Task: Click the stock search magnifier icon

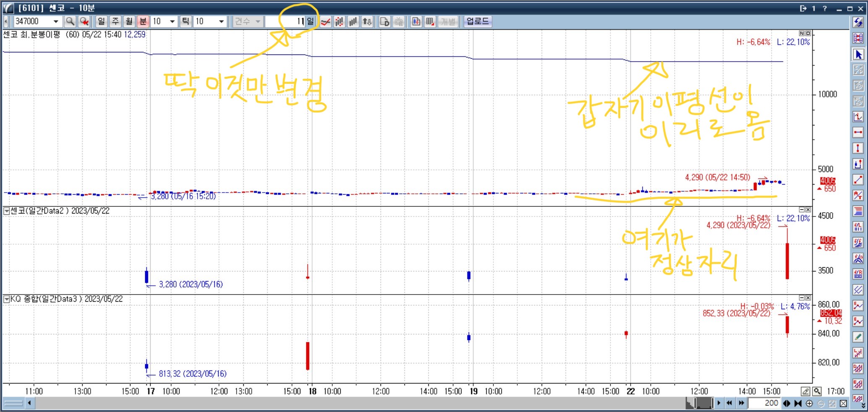Action: pos(70,21)
